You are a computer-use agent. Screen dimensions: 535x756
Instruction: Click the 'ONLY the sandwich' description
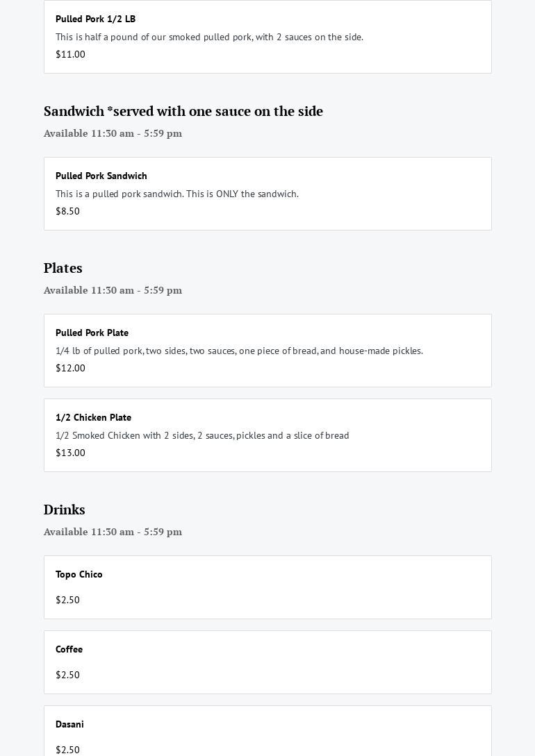177,194
